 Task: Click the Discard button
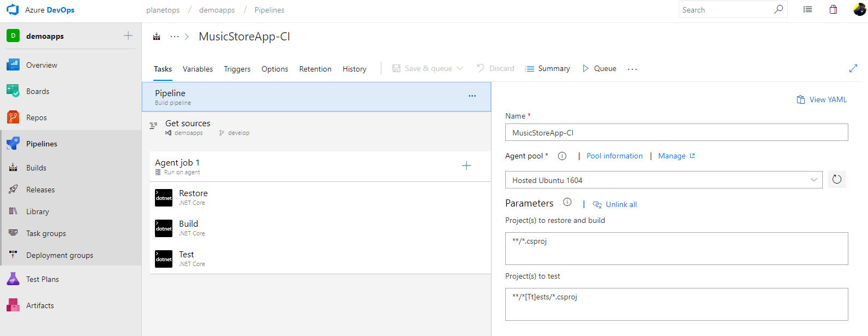495,68
